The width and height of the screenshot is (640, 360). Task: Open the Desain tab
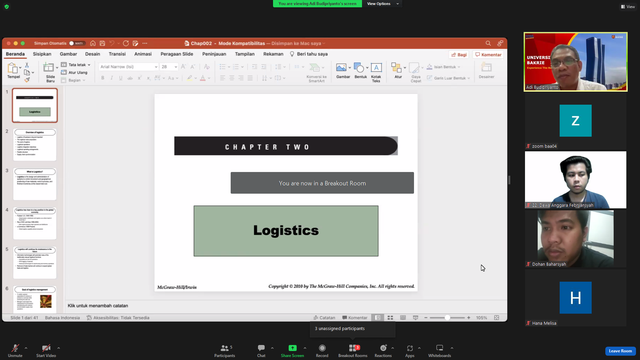(93, 54)
